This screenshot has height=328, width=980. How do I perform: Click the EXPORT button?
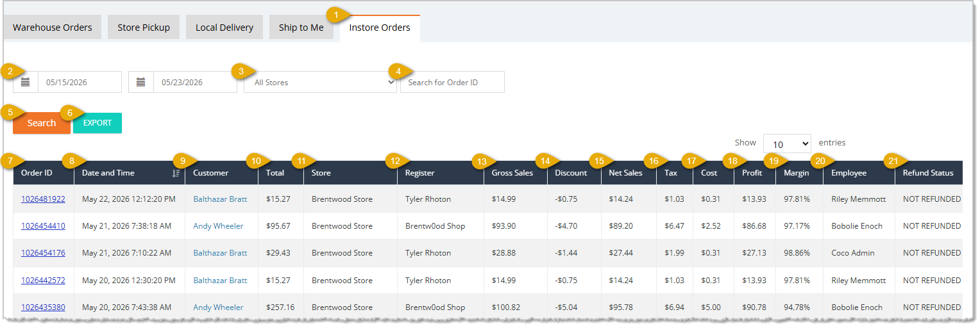tap(97, 123)
